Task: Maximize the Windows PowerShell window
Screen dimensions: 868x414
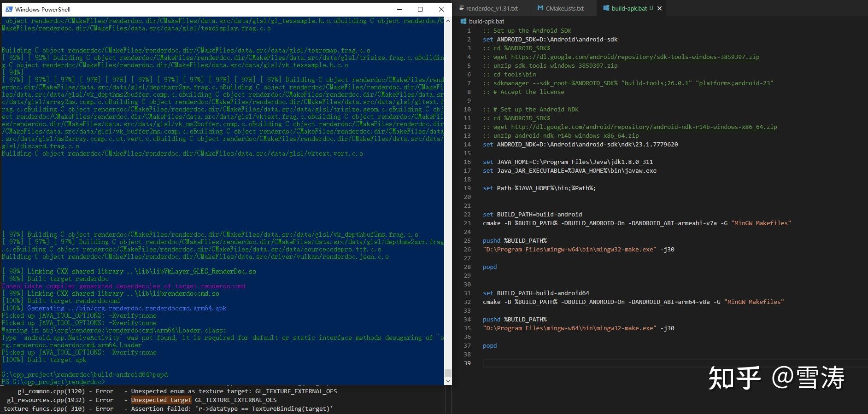Action: [420, 9]
